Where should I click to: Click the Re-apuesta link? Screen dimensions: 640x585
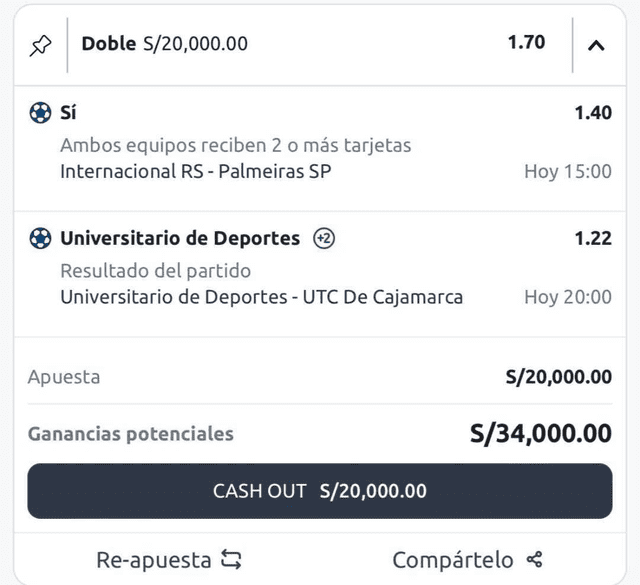[154, 559]
